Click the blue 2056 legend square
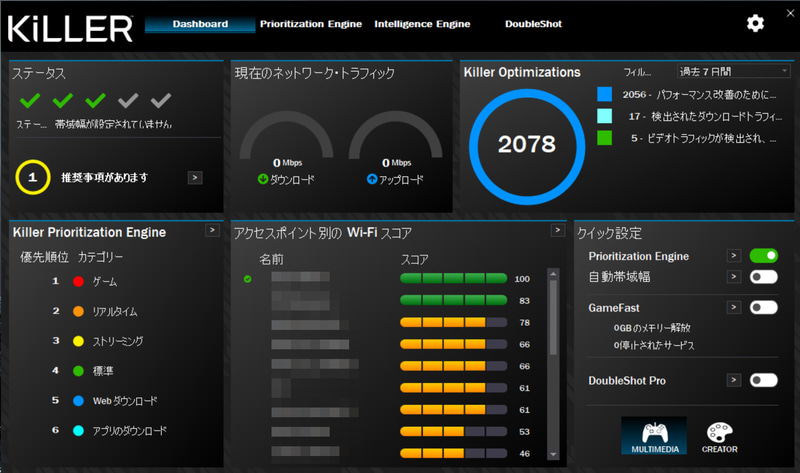800x473 pixels. tap(605, 94)
